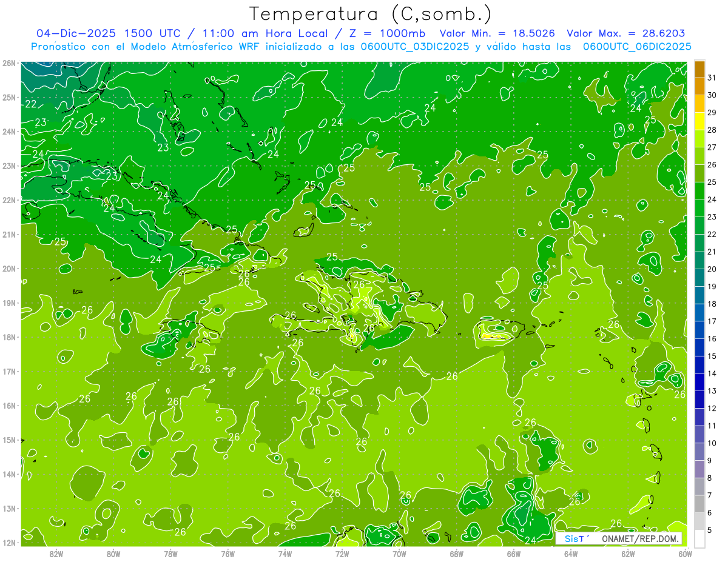The image size is (728, 562).
Task: Click the valid-until time "0600UTC_06DIC2025"
Action: pos(637,46)
